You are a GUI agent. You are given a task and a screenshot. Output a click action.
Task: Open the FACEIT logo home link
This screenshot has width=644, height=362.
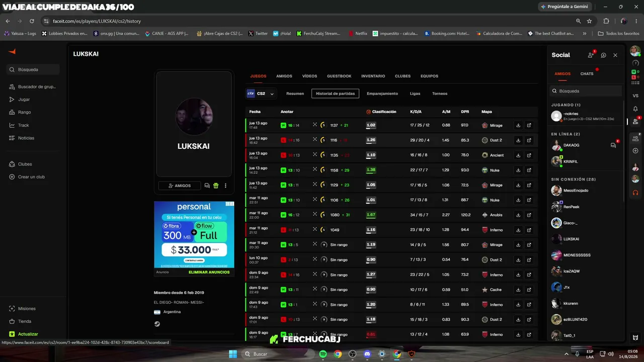pyautogui.click(x=12, y=51)
